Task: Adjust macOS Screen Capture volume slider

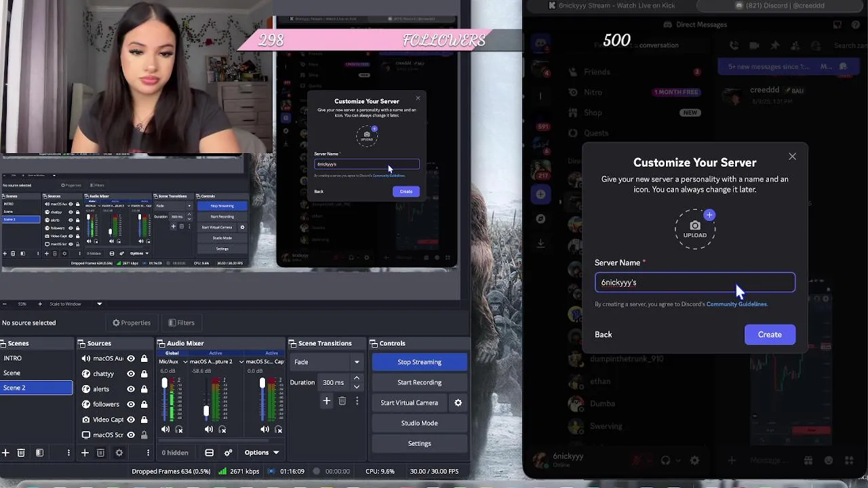Action: 262,384
